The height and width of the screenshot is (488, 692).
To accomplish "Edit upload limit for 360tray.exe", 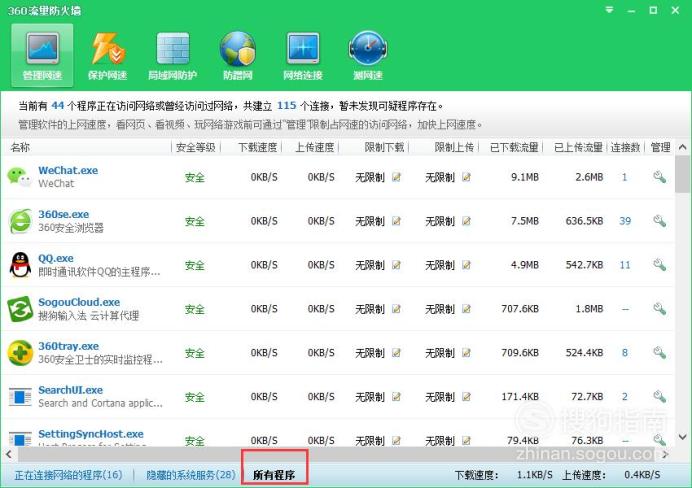I will tap(466, 353).
